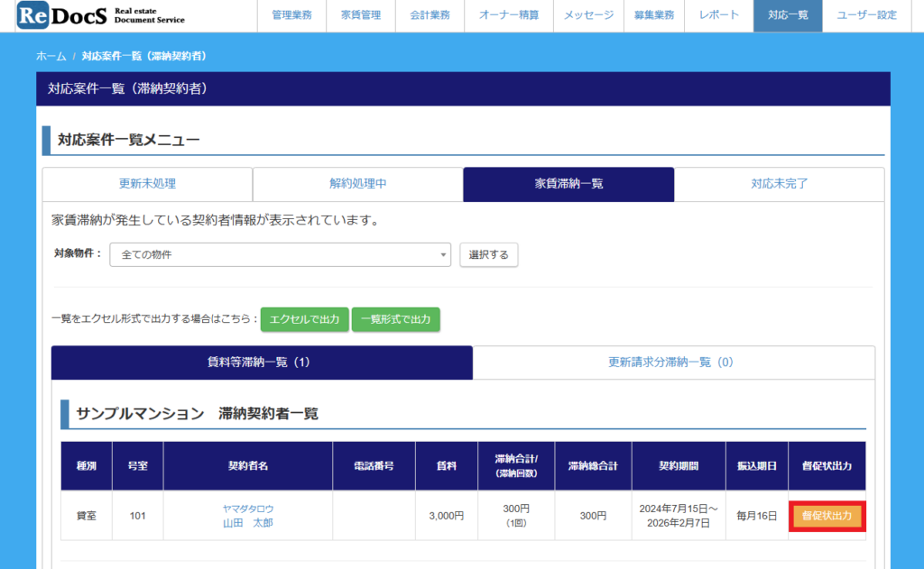The image size is (924, 569).
Task: Click the 毎月16日 due date cell
Action: [757, 516]
